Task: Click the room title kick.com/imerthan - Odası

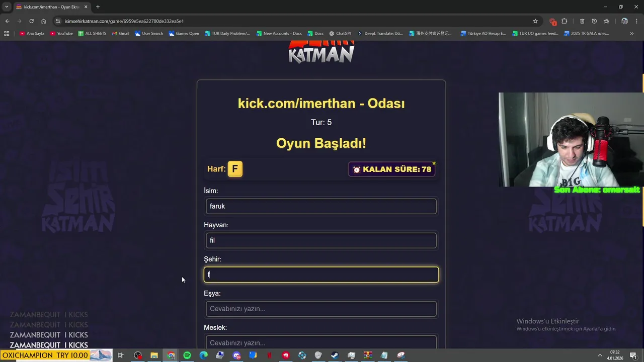Action: click(x=321, y=104)
